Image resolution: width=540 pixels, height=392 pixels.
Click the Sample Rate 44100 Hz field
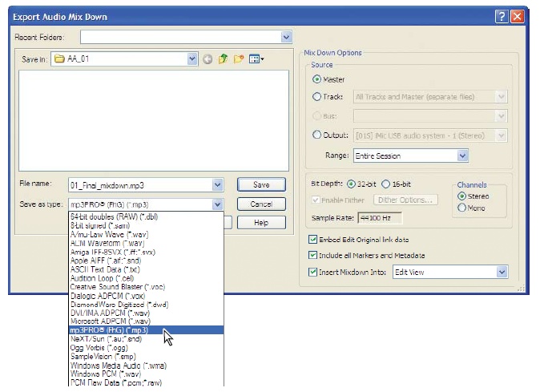pos(380,218)
